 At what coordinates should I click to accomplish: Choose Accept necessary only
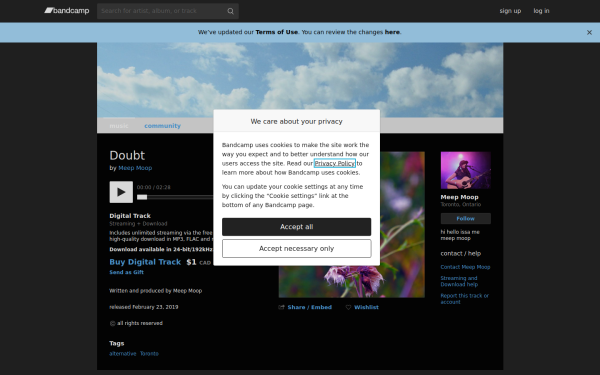[x=297, y=249]
